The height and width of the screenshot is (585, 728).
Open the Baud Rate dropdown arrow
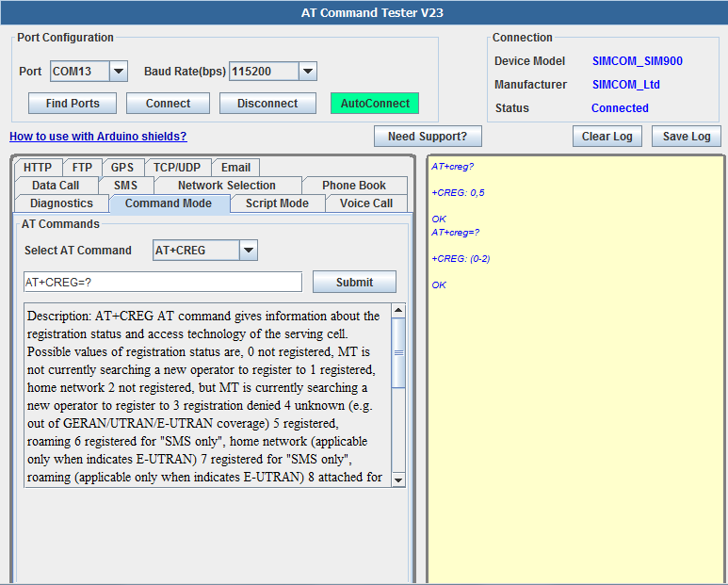(307, 72)
